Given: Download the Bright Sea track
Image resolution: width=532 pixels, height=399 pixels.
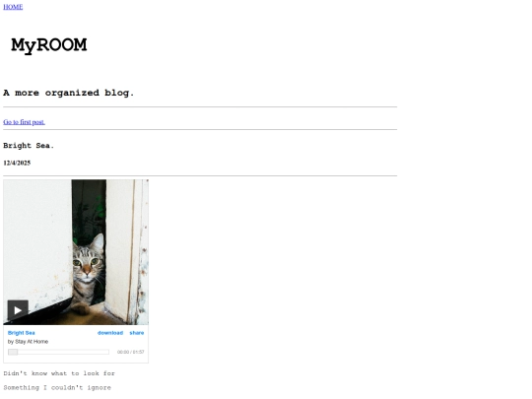Looking at the screenshot, I should [x=110, y=333].
